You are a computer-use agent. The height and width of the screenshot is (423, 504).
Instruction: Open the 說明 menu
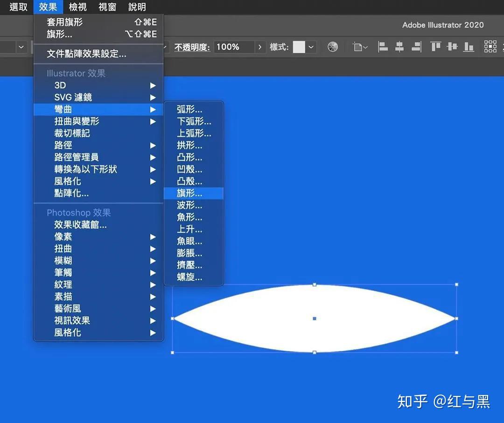pos(137,7)
